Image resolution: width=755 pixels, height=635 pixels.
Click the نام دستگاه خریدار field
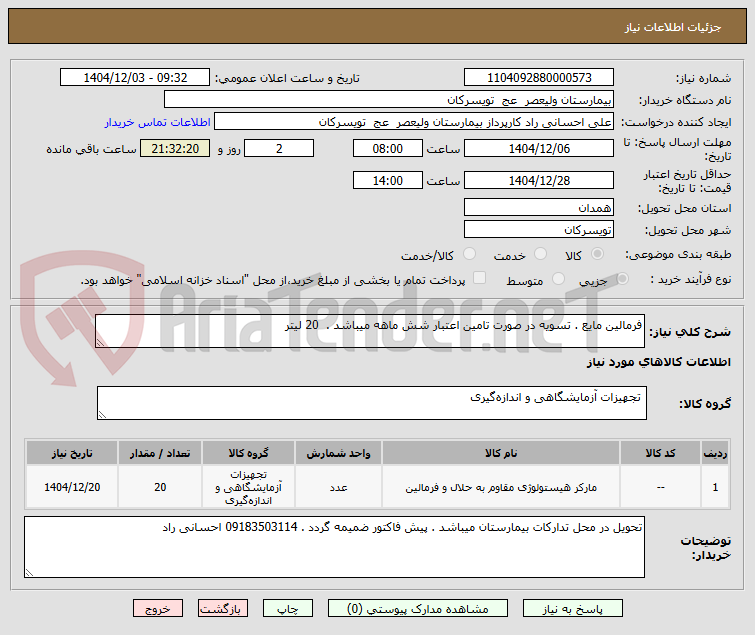pos(389,99)
